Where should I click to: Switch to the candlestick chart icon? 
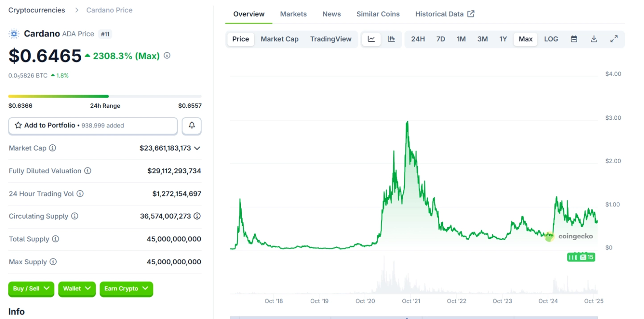click(391, 39)
